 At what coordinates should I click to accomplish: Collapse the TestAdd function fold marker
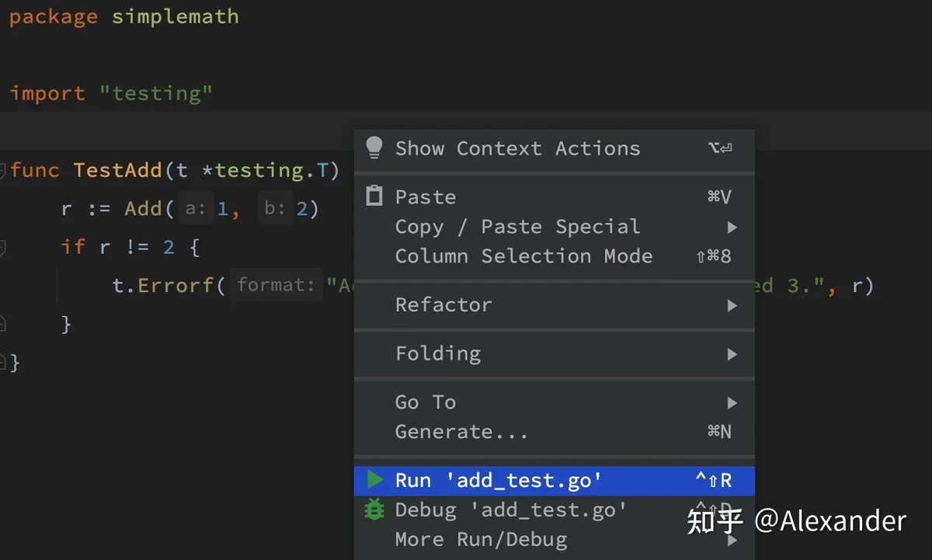click(2, 170)
